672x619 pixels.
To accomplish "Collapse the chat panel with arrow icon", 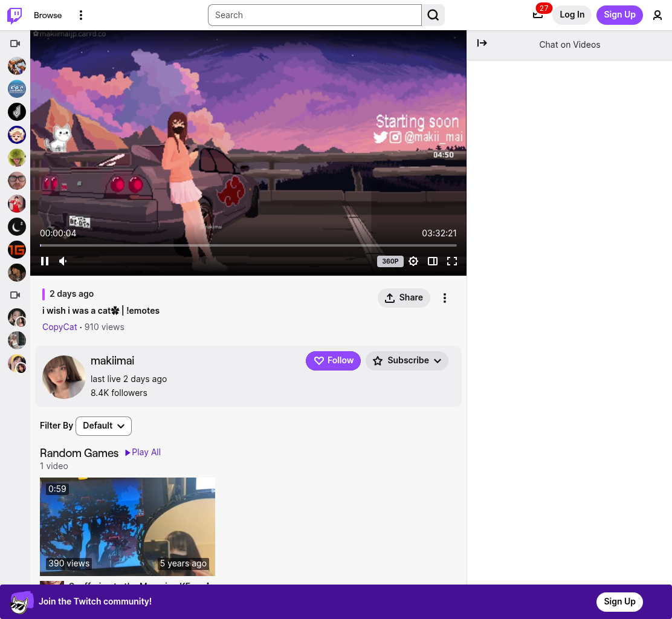I will 482,43.
